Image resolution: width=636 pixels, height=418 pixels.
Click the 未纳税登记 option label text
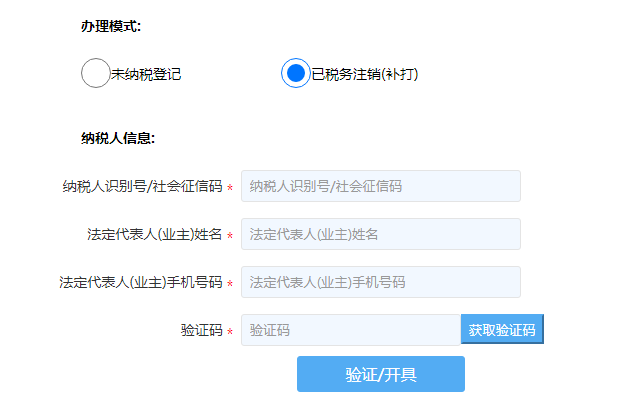(146, 74)
